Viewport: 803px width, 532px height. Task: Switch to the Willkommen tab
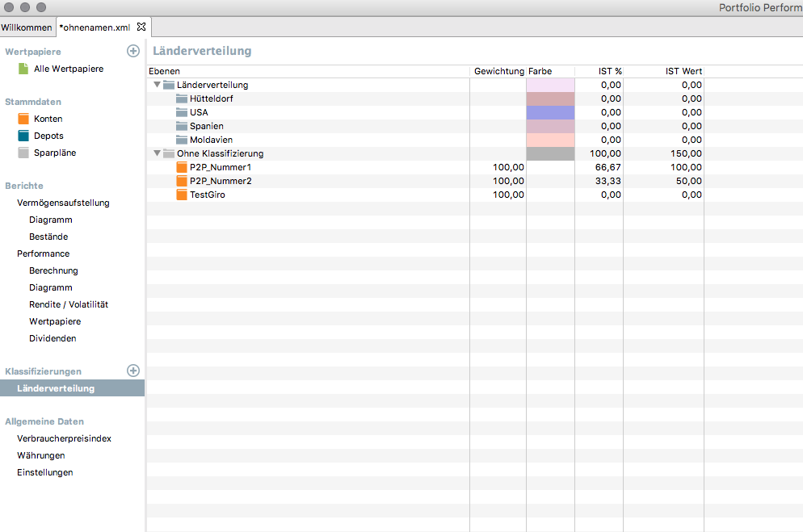(27, 27)
